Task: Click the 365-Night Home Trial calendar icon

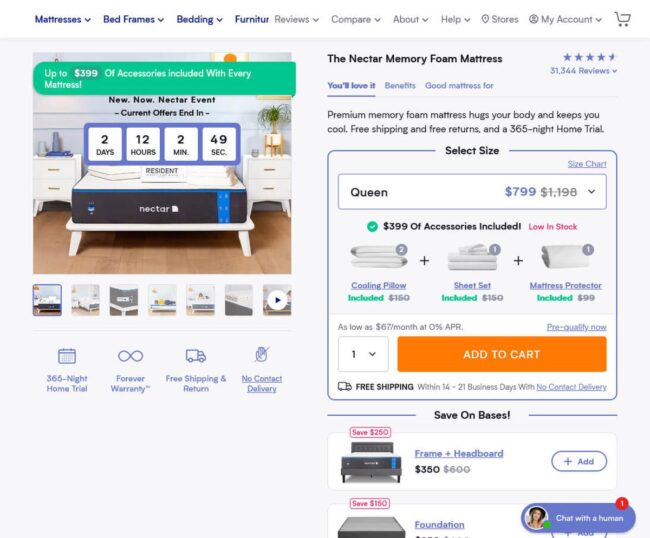Action: pyautogui.click(x=67, y=356)
